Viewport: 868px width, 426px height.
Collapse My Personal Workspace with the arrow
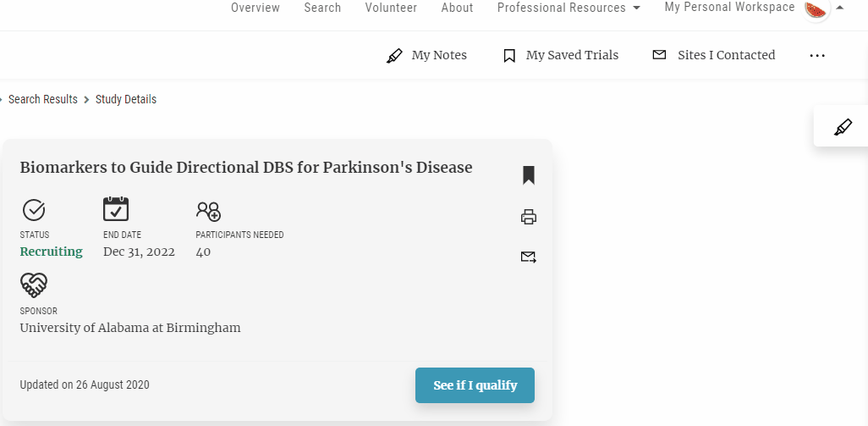coord(840,8)
